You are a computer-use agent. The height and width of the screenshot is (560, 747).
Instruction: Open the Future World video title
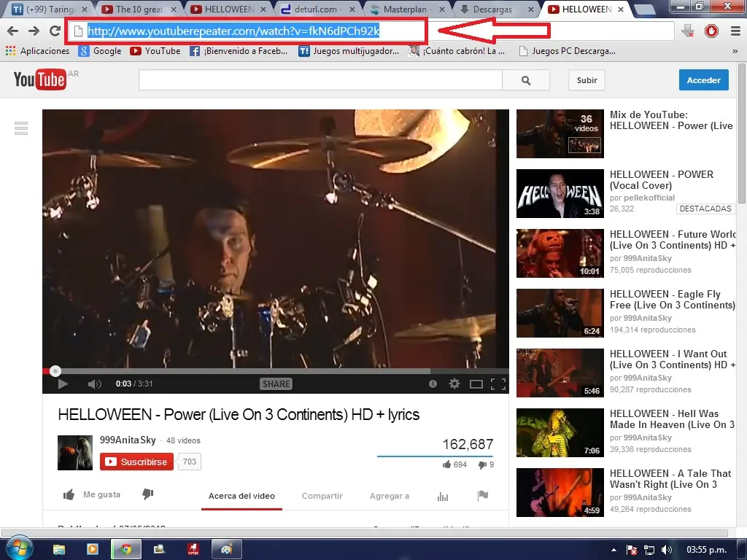point(672,239)
